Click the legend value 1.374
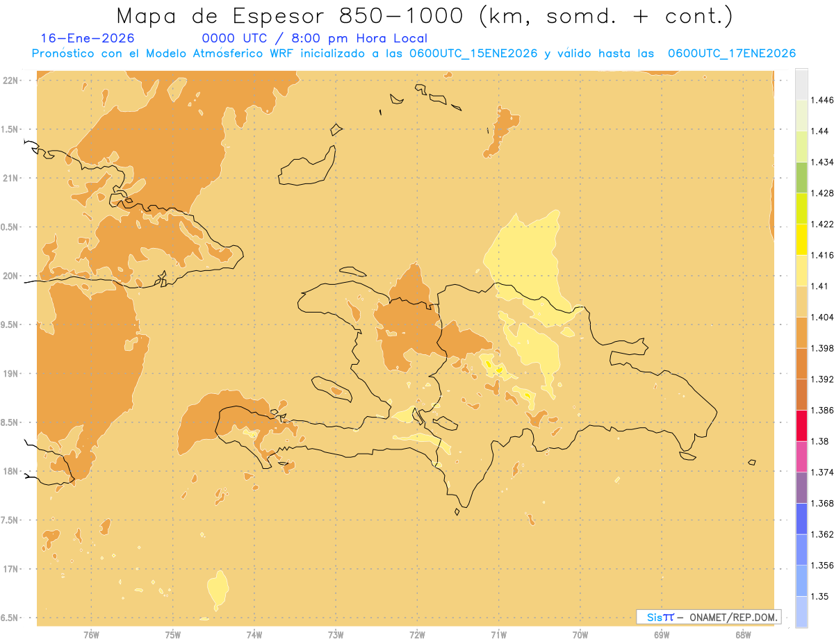 tap(822, 472)
